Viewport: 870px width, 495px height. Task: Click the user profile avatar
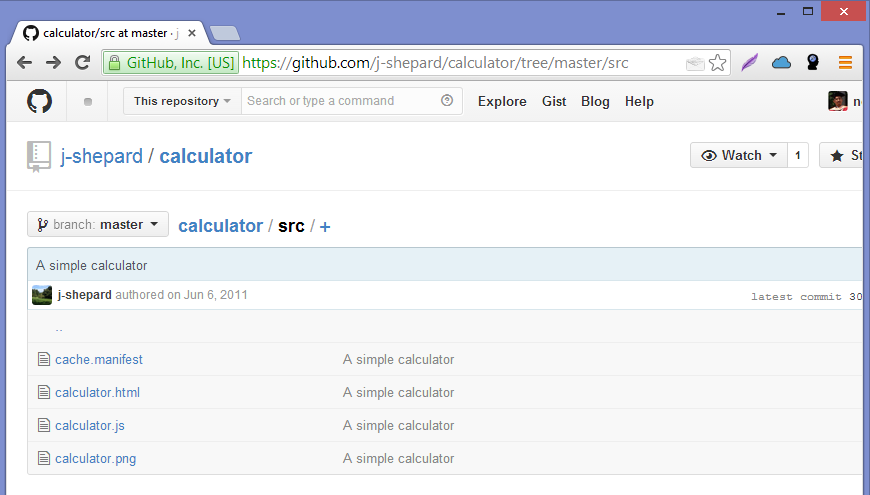click(838, 101)
